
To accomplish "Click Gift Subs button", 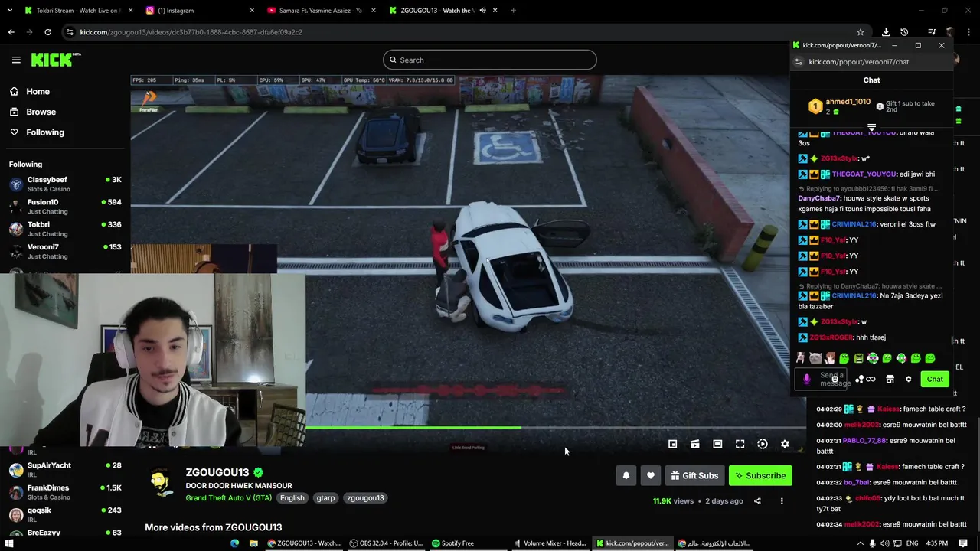I will click(x=694, y=475).
